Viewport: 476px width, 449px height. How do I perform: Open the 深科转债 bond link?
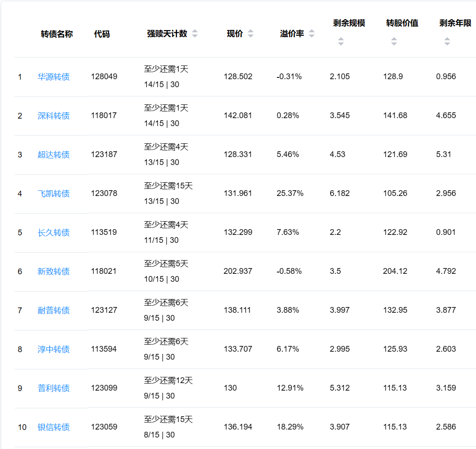(54, 116)
